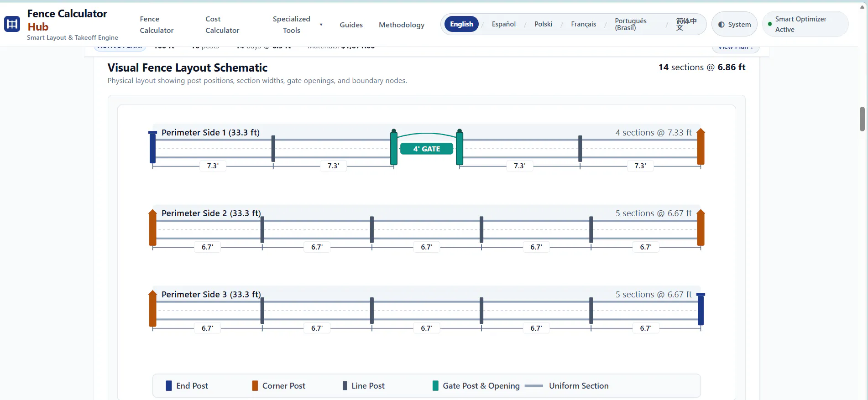Image resolution: width=868 pixels, height=400 pixels.
Task: Click the orange corner post starting Side 3
Action: point(153,308)
